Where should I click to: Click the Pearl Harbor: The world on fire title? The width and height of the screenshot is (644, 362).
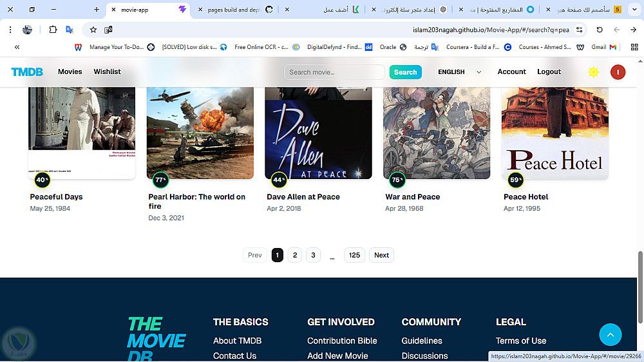click(196, 202)
